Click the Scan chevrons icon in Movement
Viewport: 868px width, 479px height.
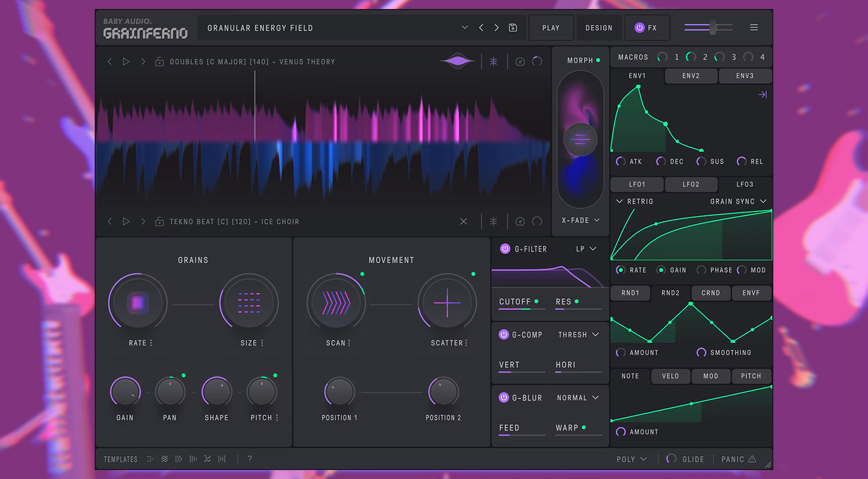[336, 303]
